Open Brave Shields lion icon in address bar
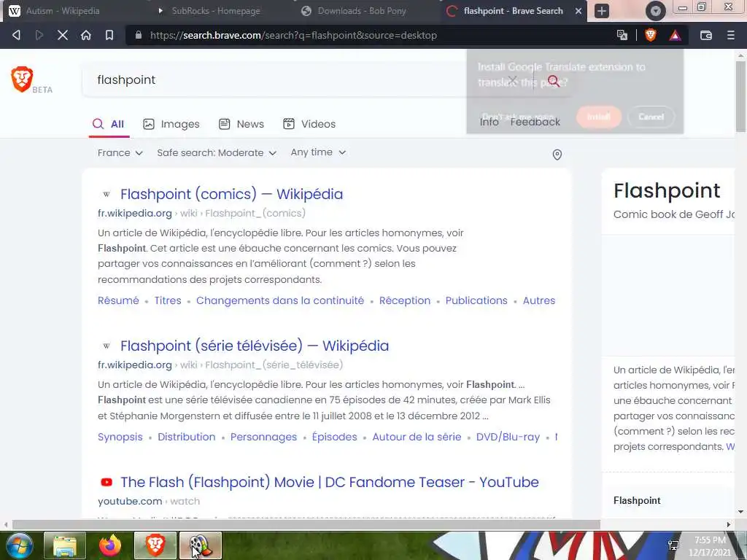 (650, 35)
